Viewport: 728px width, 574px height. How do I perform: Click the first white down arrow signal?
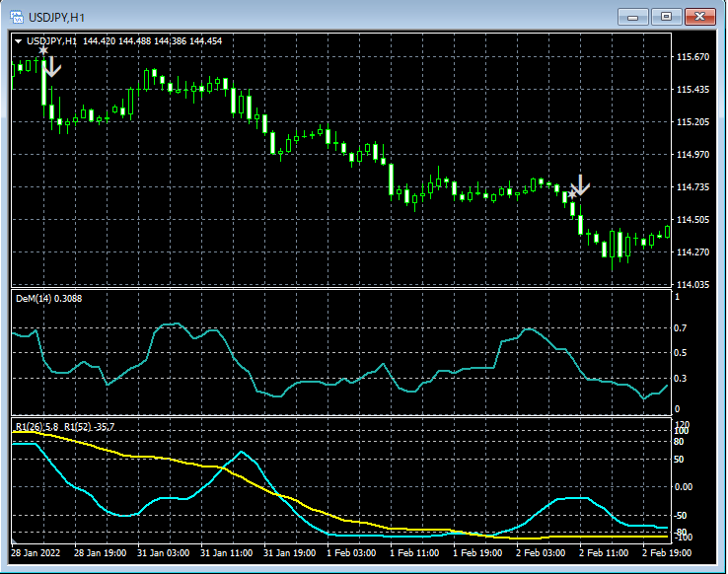(x=53, y=66)
